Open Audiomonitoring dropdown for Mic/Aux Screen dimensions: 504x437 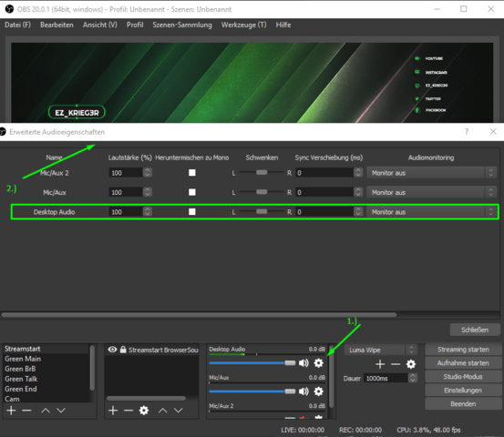point(432,192)
